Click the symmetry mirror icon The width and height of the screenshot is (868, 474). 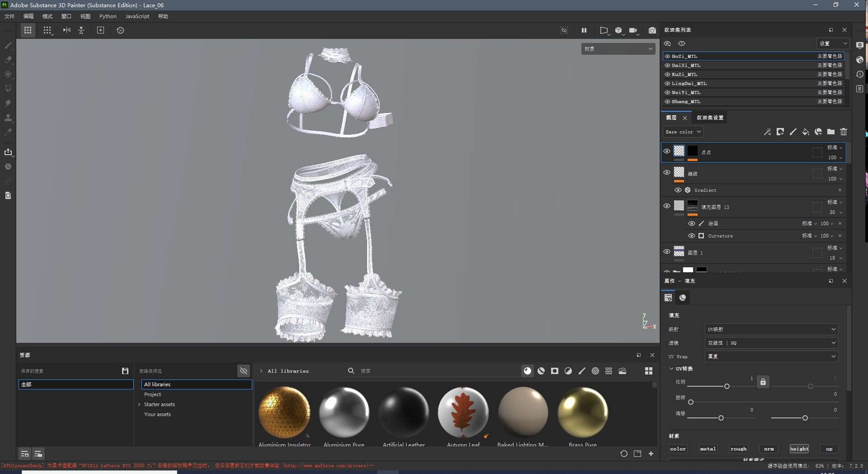pyautogui.click(x=67, y=30)
